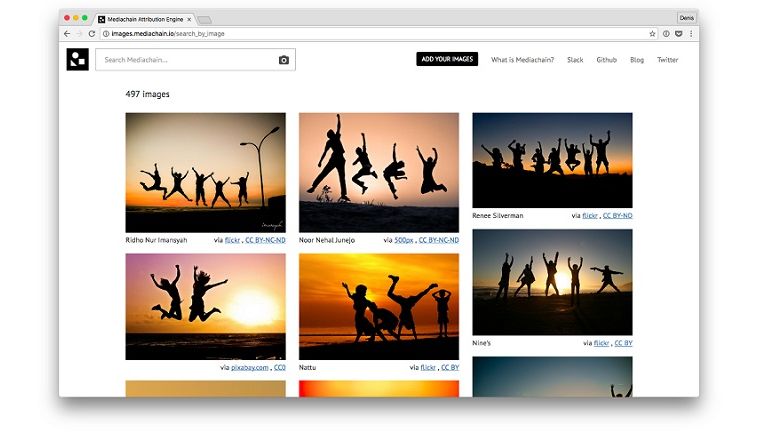Open the Chrome three-dot menu
Image resolution: width=777 pixels, height=437 pixels.
691,34
